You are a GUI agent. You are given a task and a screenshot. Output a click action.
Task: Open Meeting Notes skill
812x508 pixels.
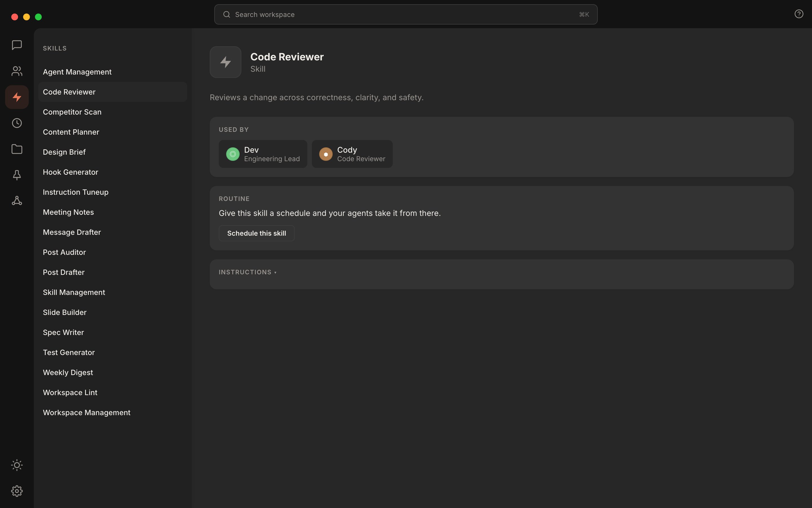pyautogui.click(x=113, y=212)
